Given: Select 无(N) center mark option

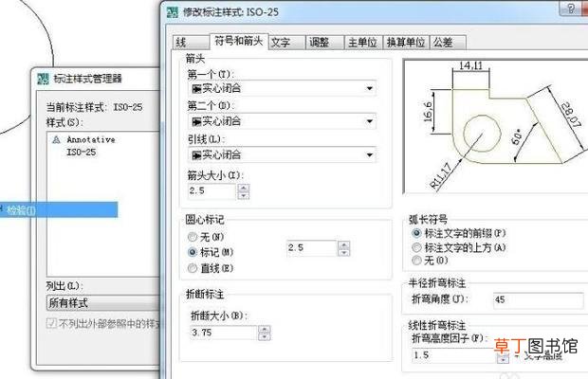Looking at the screenshot, I should [x=206, y=237].
